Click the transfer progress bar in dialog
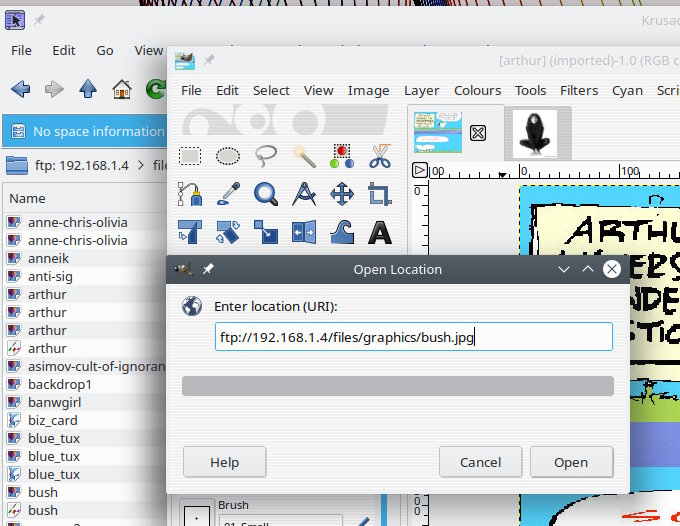This screenshot has width=680, height=526. (x=398, y=386)
